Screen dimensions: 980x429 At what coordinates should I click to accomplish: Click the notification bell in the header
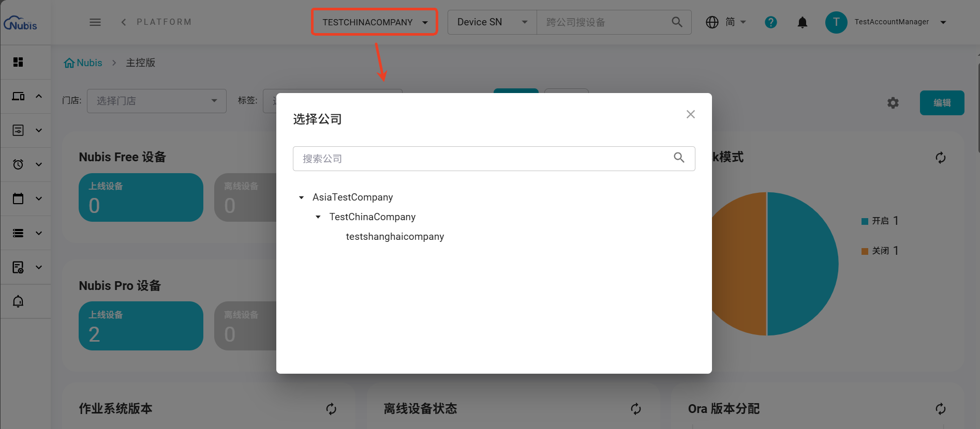(802, 22)
